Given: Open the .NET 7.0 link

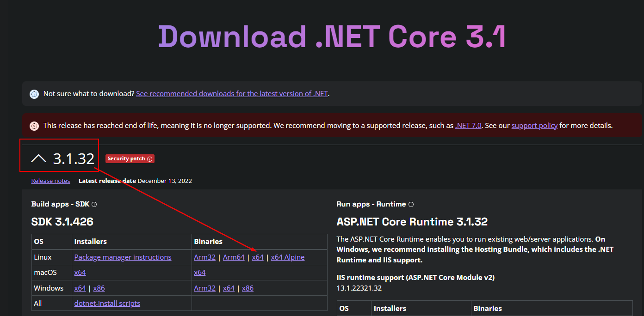Looking at the screenshot, I should pos(468,125).
